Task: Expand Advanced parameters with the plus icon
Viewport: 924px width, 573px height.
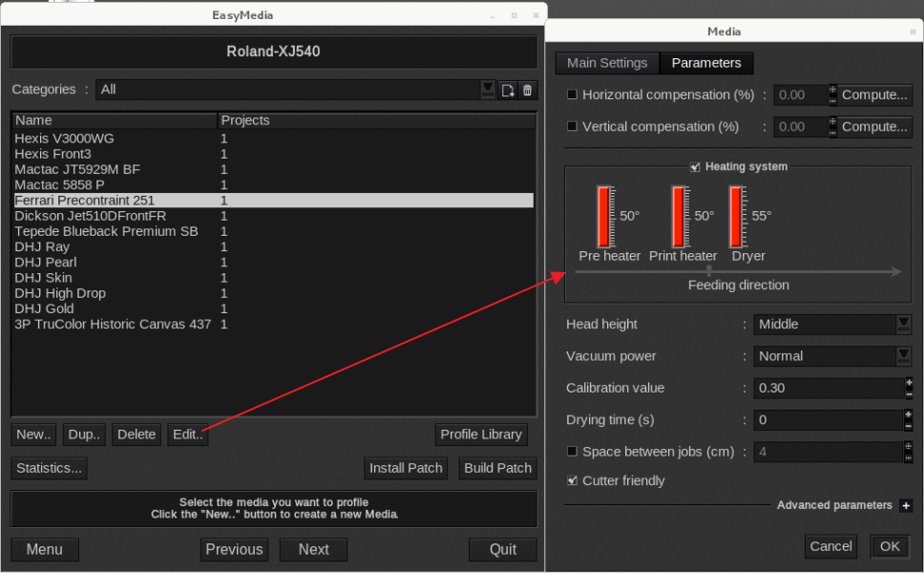Action: (x=905, y=505)
